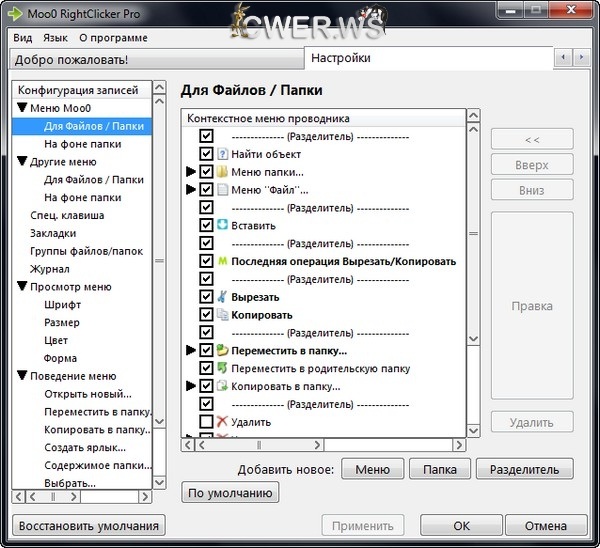Click the Вставить paste icon
The height and width of the screenshot is (548, 600).
[x=223, y=225]
